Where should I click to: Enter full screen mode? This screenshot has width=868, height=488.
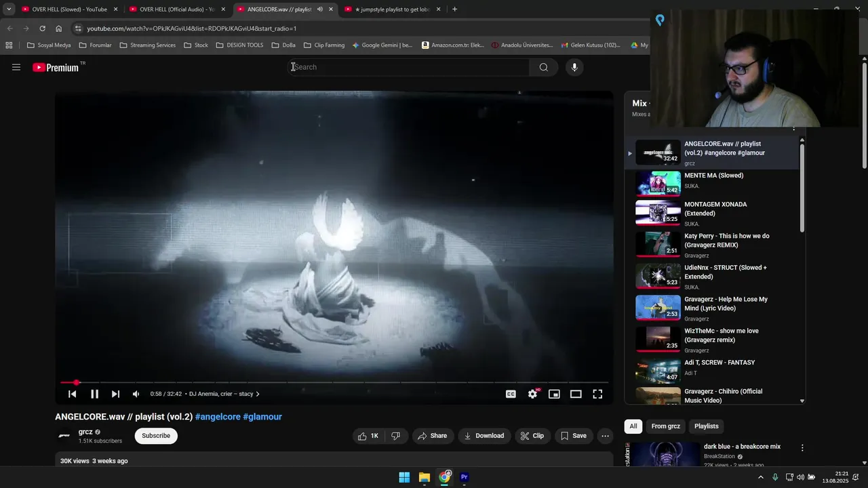(597, 394)
